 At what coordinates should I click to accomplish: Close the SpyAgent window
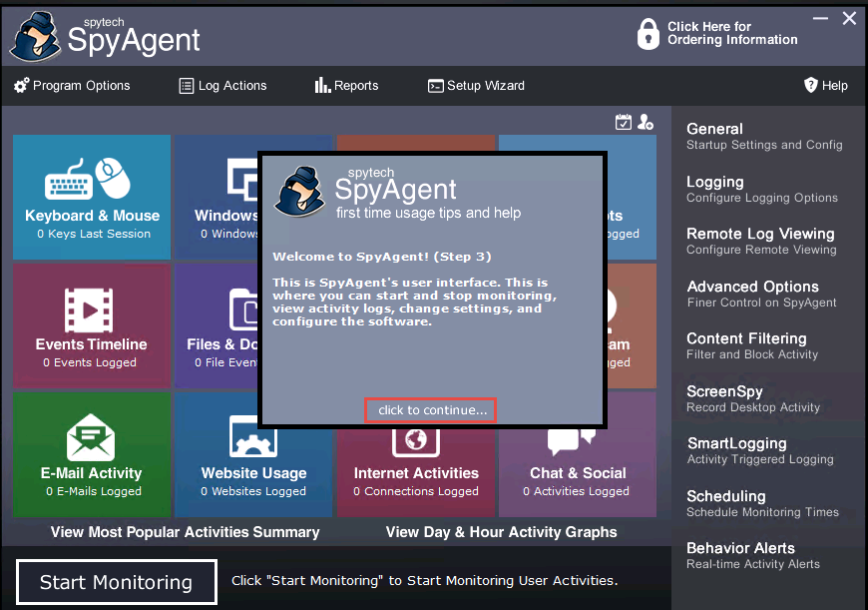pyautogui.click(x=849, y=19)
